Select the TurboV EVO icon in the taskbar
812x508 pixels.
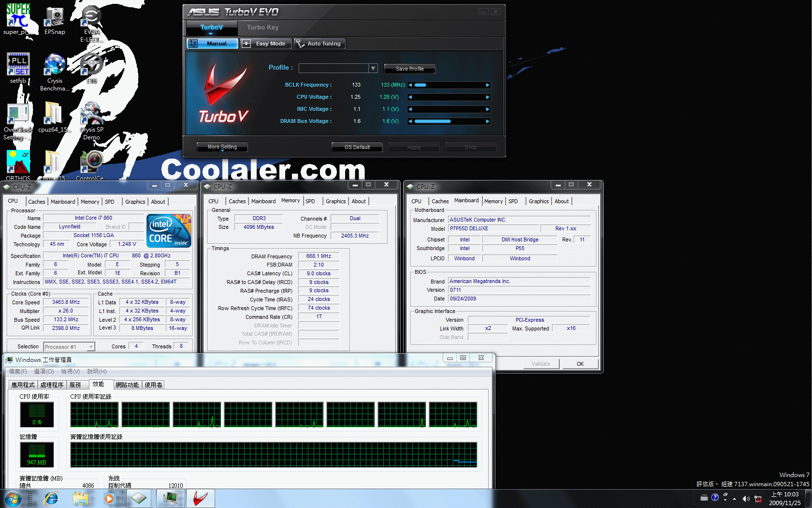click(x=200, y=498)
